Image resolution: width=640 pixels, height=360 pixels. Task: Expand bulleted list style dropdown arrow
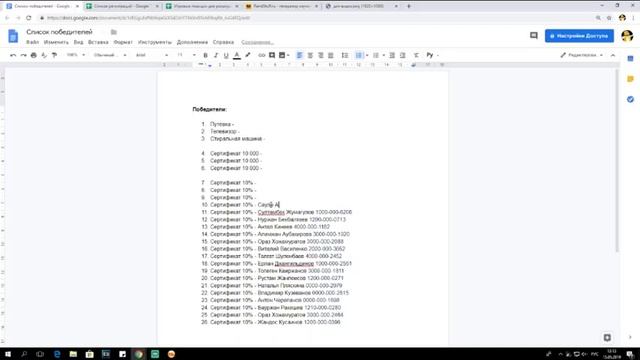click(x=384, y=55)
